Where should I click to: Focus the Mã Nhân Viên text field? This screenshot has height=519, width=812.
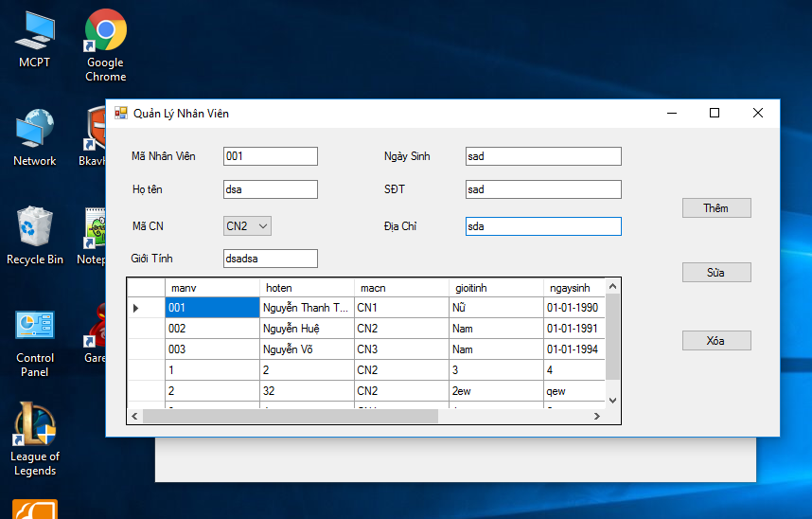(x=270, y=156)
